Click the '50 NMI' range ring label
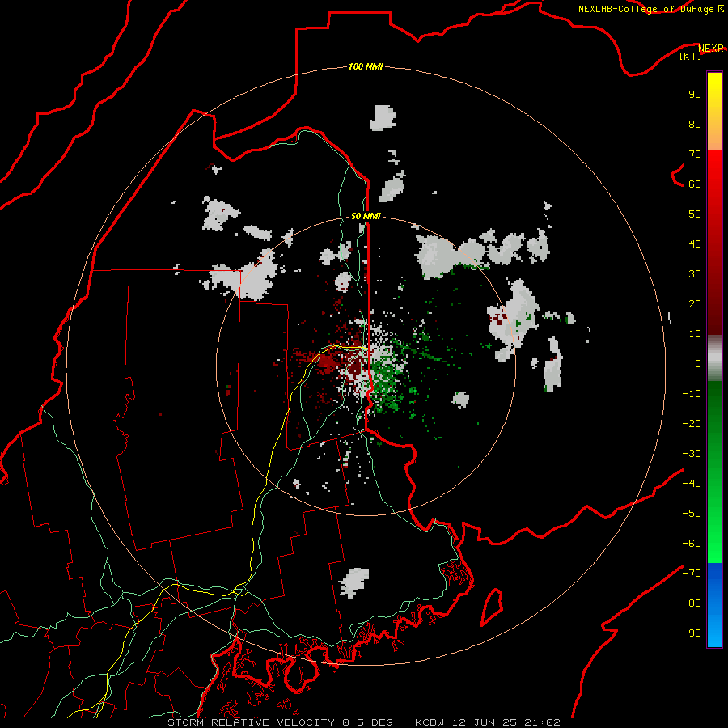This screenshot has height=728, width=728. pyautogui.click(x=366, y=216)
